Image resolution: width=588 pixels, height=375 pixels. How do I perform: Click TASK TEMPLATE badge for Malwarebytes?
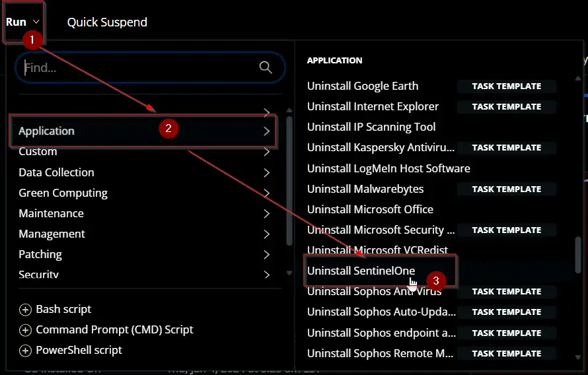point(506,189)
